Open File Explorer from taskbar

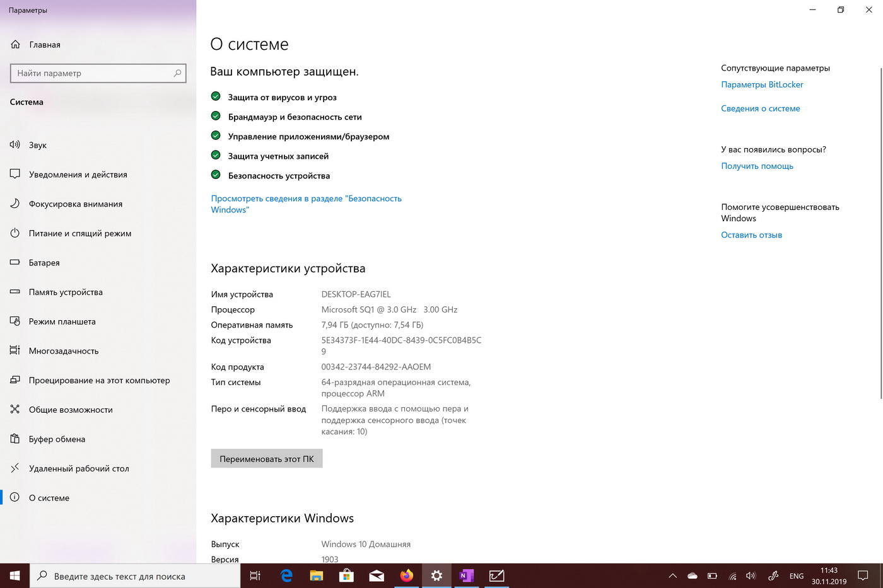click(316, 576)
